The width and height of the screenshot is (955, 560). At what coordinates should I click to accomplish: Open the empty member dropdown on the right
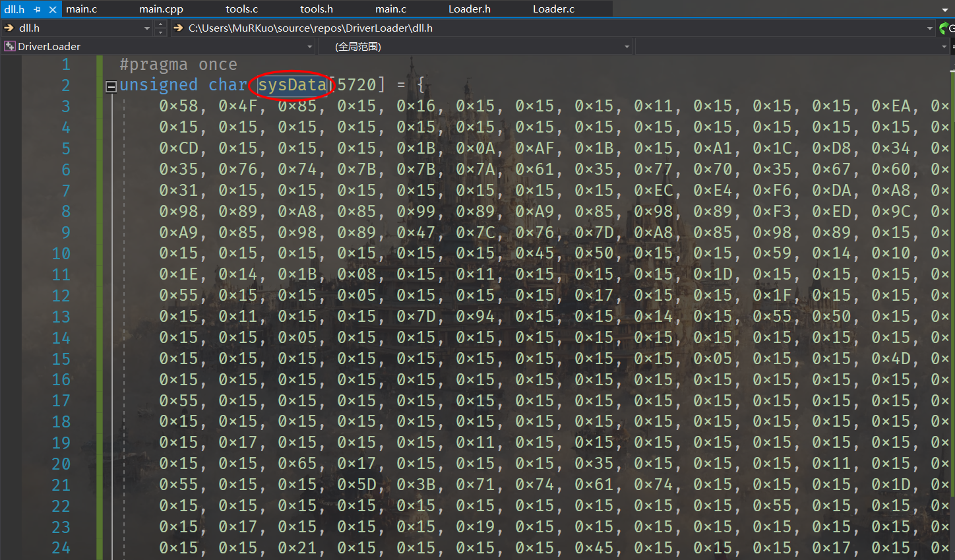click(x=944, y=46)
